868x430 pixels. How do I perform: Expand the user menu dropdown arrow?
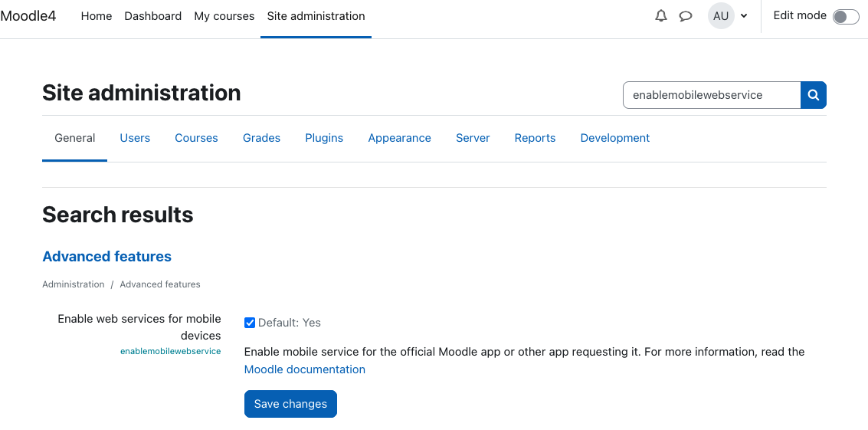tap(743, 16)
